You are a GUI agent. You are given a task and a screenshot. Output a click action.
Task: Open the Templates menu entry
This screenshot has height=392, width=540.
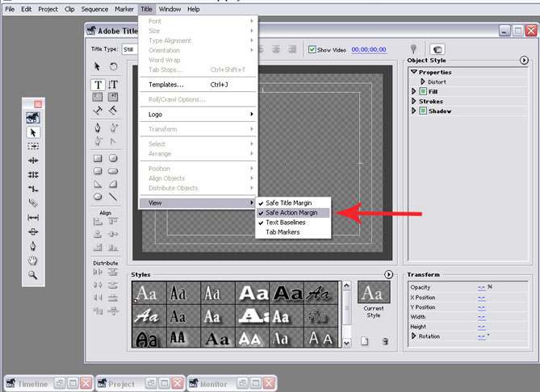166,84
